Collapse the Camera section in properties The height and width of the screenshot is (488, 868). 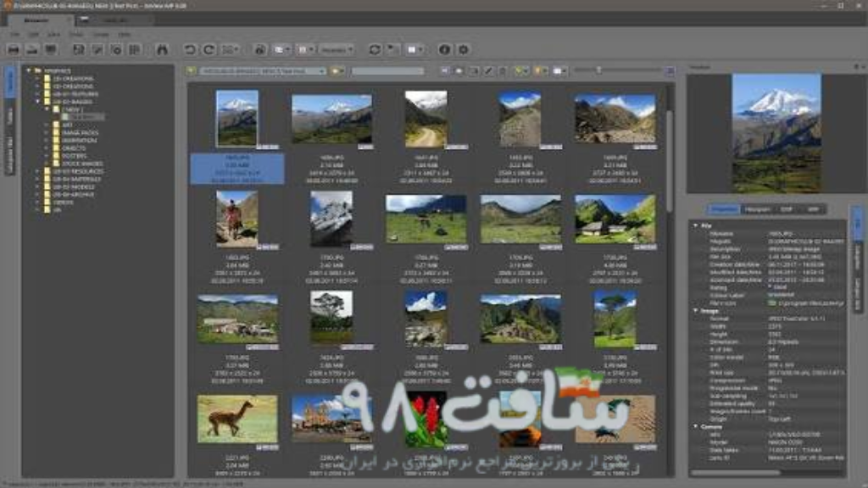point(696,427)
